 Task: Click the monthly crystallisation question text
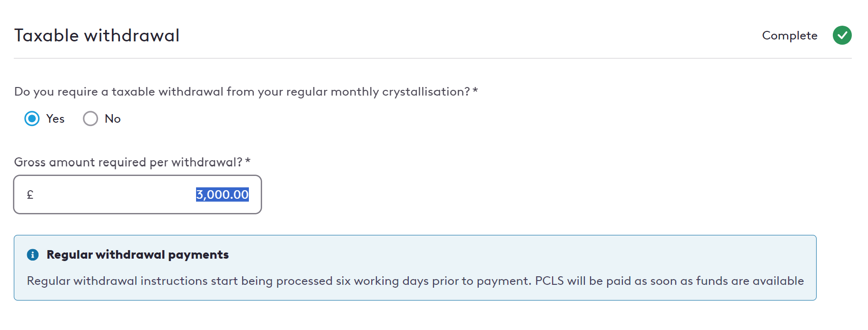tap(242, 92)
